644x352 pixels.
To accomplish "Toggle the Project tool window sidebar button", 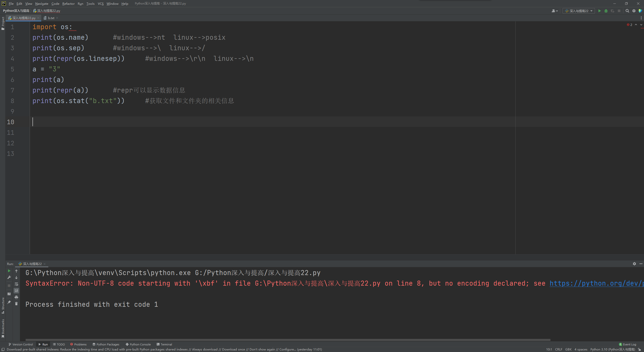I will [x=3, y=23].
